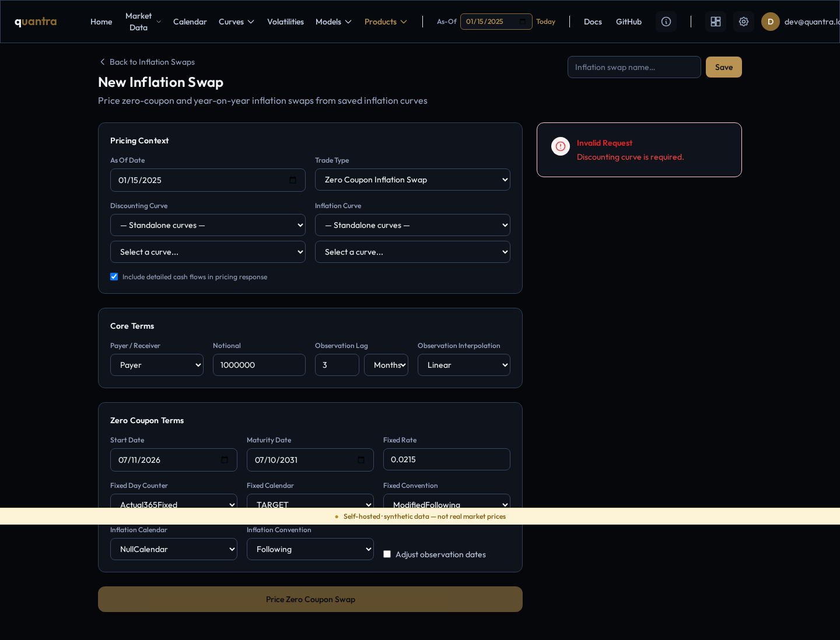Open the Inflation Calendar dropdown
Screen dimensions: 840x640
[174, 549]
